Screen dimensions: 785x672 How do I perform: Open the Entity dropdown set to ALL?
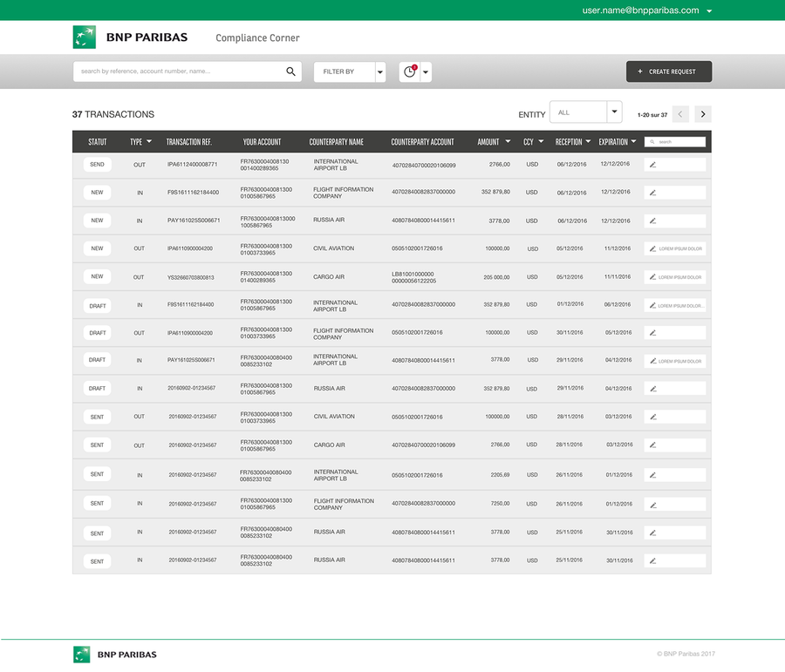(x=614, y=112)
